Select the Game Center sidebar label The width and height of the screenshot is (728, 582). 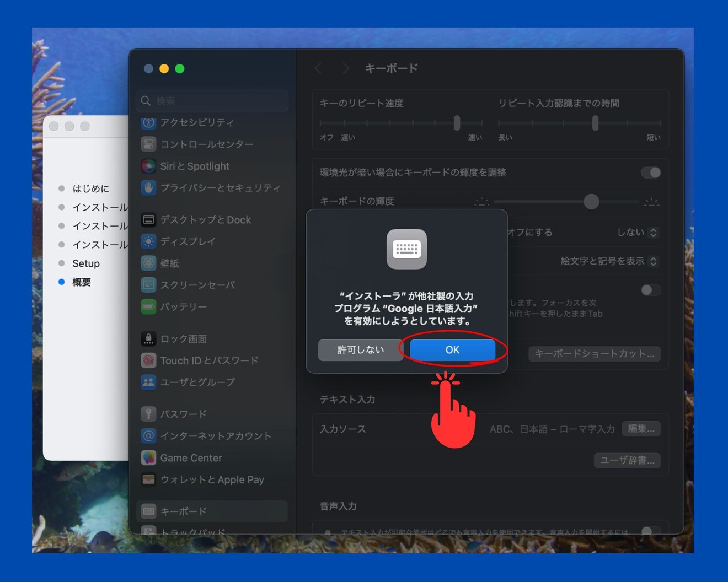191,457
